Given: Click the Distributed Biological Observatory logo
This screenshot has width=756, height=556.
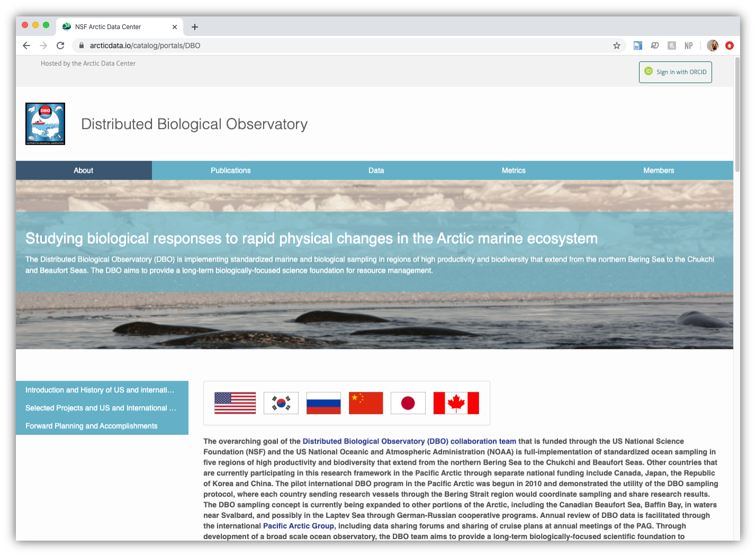Looking at the screenshot, I should tap(46, 124).
